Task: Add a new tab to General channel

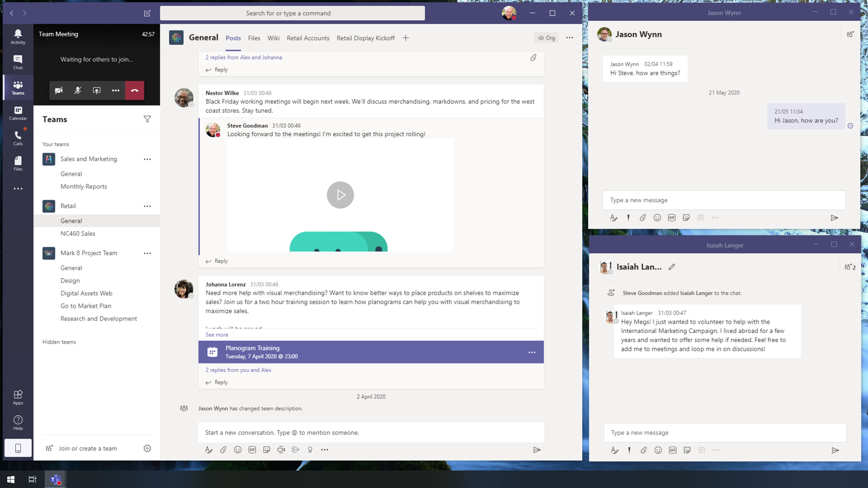Action: 405,38
